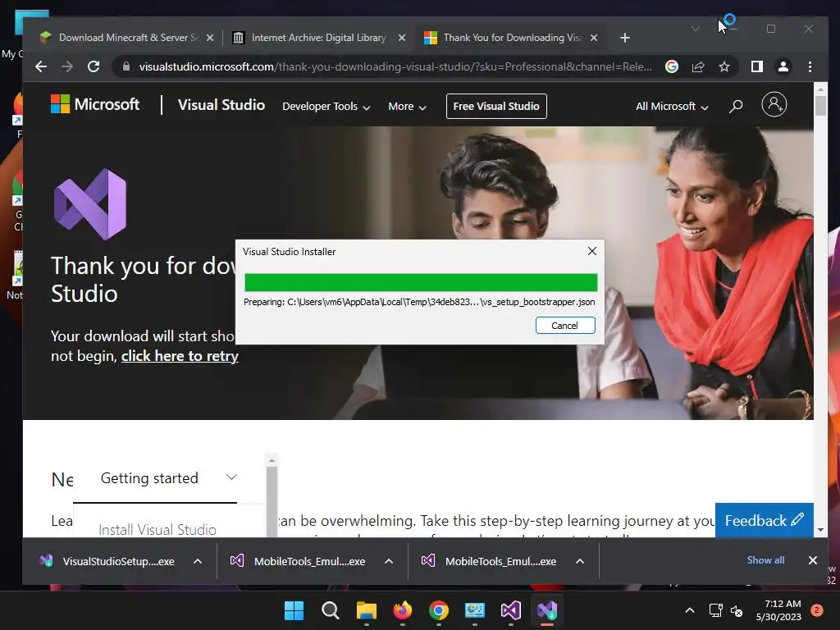Click the tab search chevron
Viewport: 840px width, 630px height.
[696, 29]
